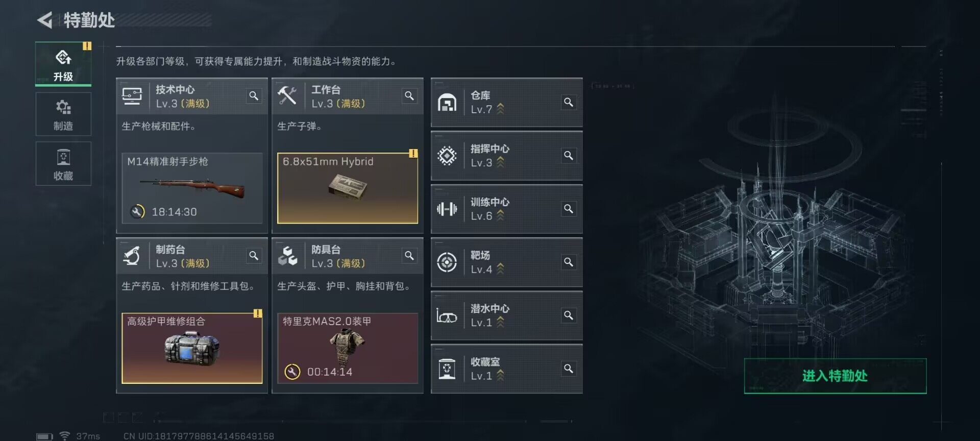The width and height of the screenshot is (980, 441).
Task: Open the 技术中心 magnifier details icon
Action: (254, 96)
